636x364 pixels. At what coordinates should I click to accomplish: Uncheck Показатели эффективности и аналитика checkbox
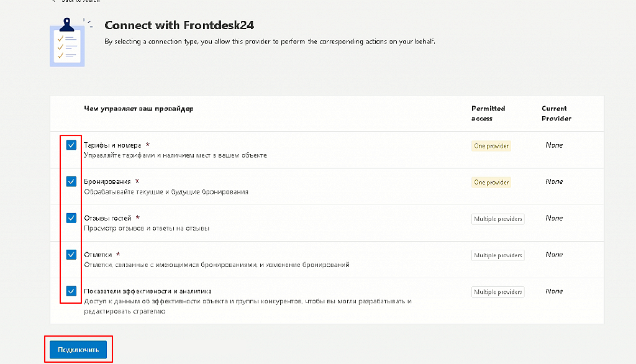(71, 291)
